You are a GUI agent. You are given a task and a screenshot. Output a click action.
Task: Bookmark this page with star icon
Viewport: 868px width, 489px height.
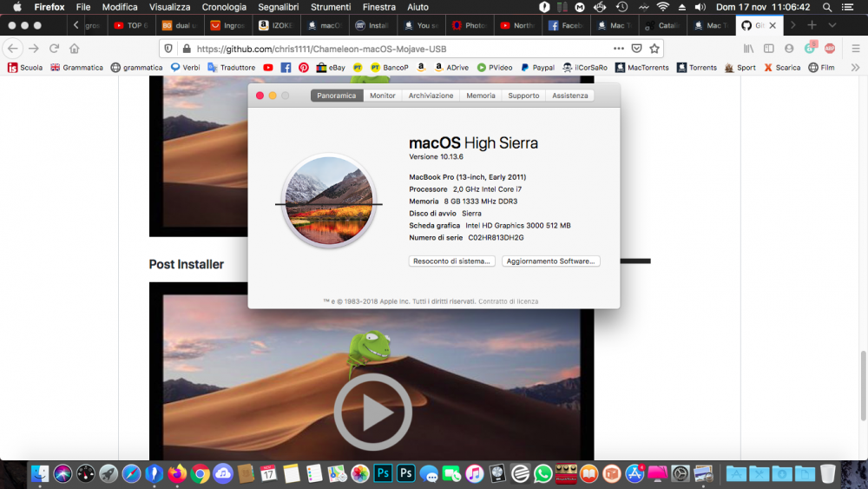(654, 49)
